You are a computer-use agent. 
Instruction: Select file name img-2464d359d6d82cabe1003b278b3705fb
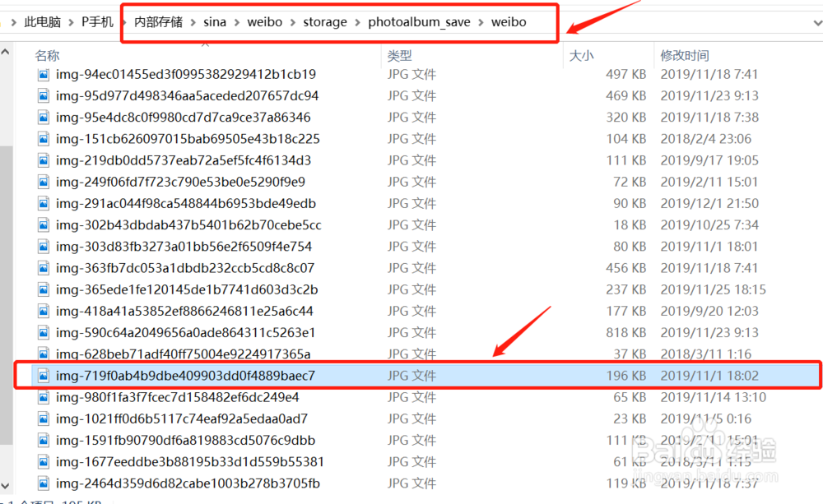[x=188, y=483]
